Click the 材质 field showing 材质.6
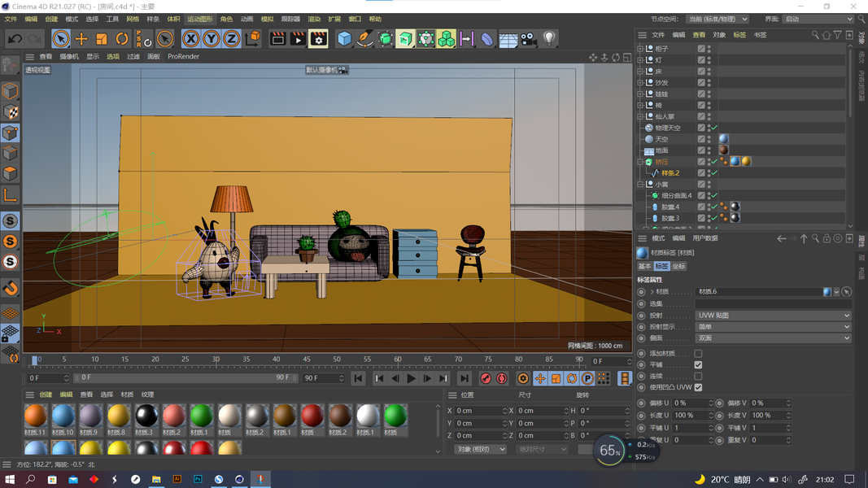The width and height of the screenshot is (868, 488). click(x=758, y=292)
